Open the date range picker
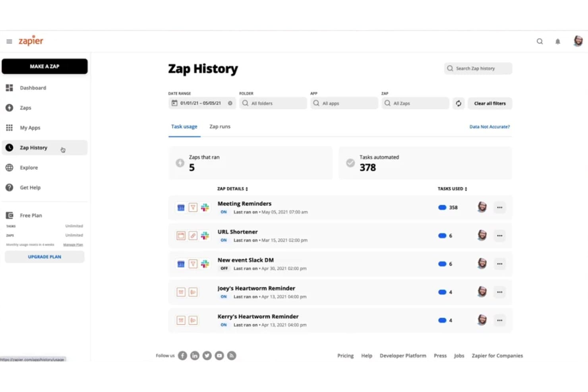 coord(202,103)
